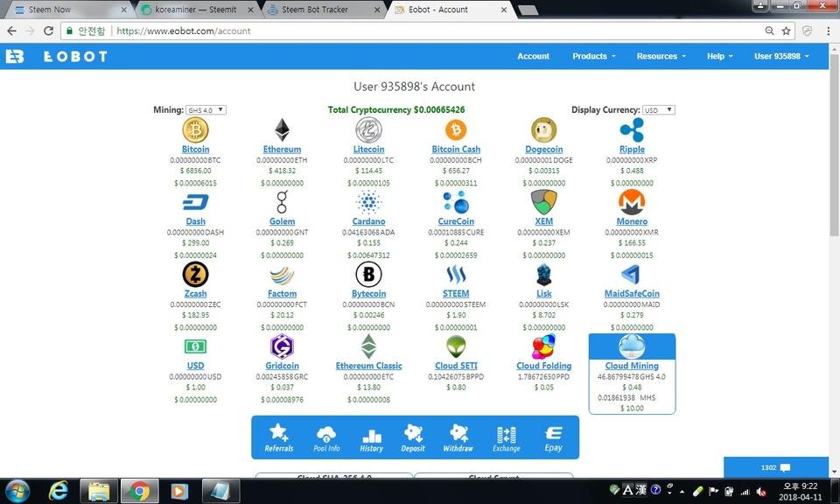
Task: Click the Cloud Mining cloud icon
Action: pyautogui.click(x=632, y=346)
